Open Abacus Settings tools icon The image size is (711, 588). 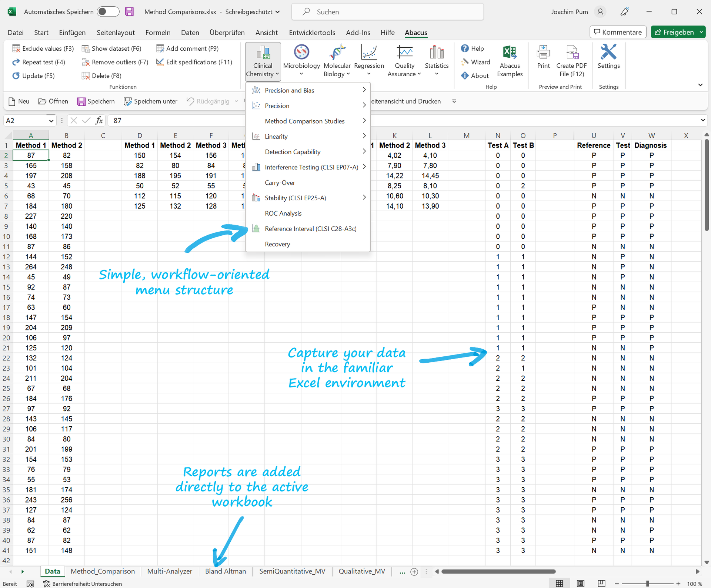(608, 52)
